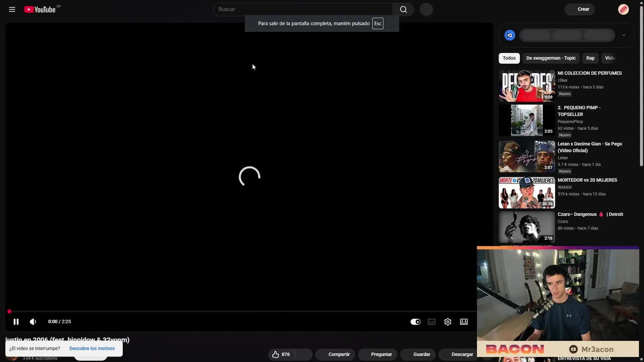Open the hamburger guide menu
The width and height of the screenshot is (644, 362).
coord(12,9)
